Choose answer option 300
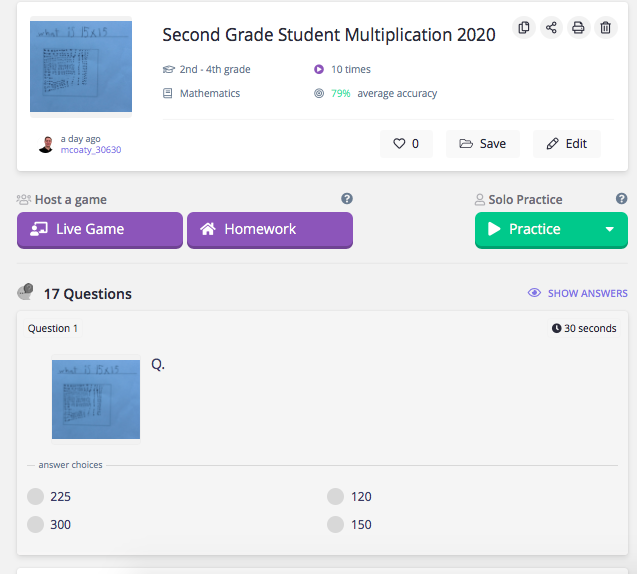The height and width of the screenshot is (574, 637). (x=36, y=524)
